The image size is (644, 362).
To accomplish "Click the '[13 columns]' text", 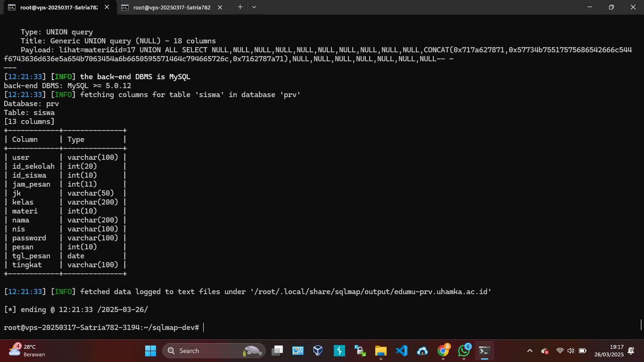I will click(x=29, y=122).
